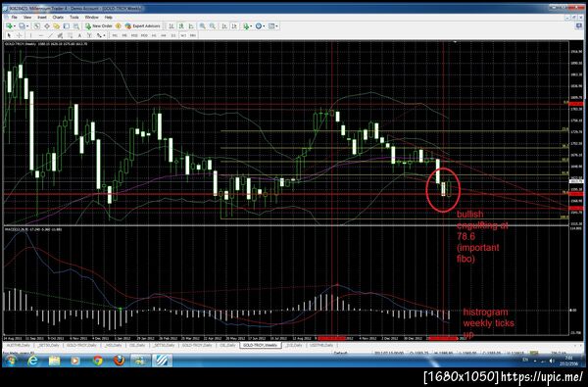Select the Text tool
The height and width of the screenshot is (387, 588).
coord(80,35)
